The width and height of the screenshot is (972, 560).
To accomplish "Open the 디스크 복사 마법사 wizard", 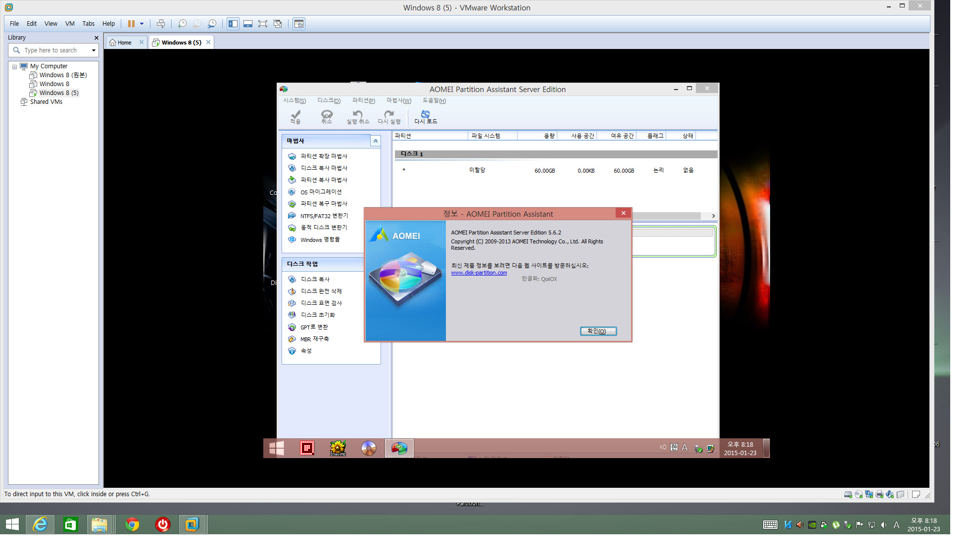I will tap(324, 168).
